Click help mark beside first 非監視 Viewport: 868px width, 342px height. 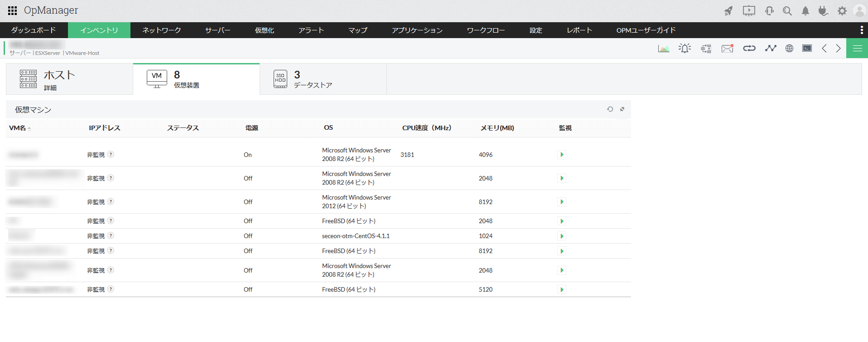(111, 154)
